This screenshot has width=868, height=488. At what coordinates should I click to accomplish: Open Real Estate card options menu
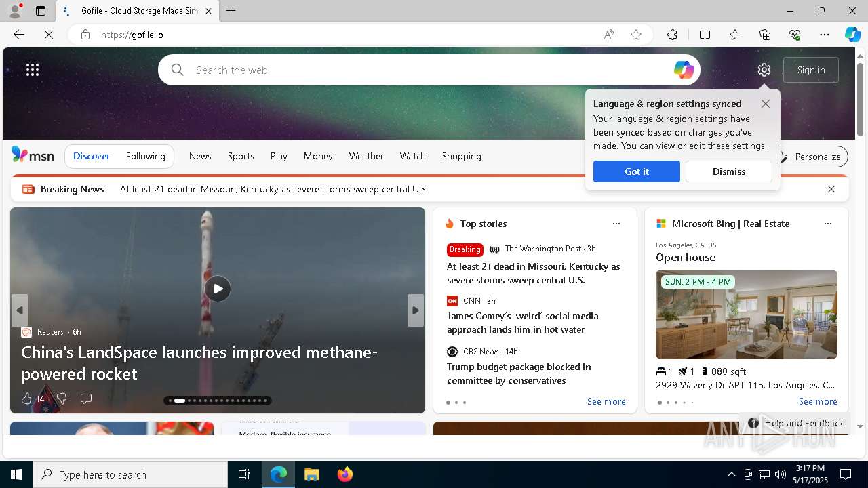(x=827, y=224)
